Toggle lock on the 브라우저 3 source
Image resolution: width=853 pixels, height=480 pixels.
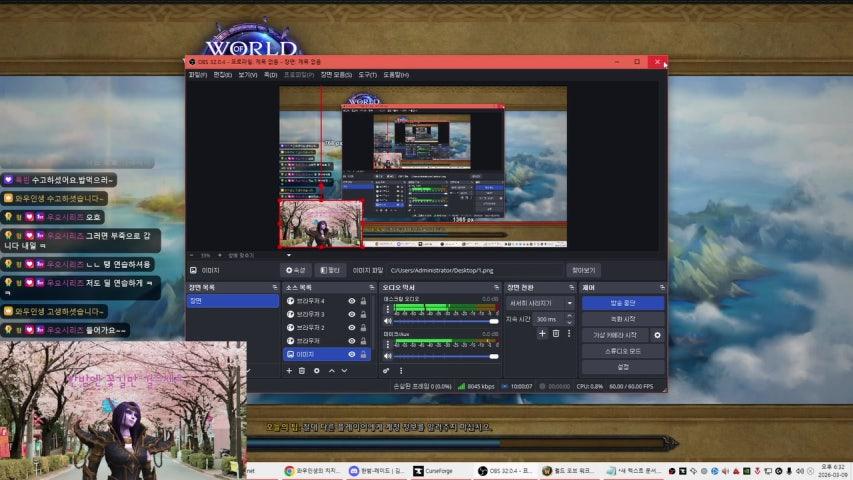363,314
